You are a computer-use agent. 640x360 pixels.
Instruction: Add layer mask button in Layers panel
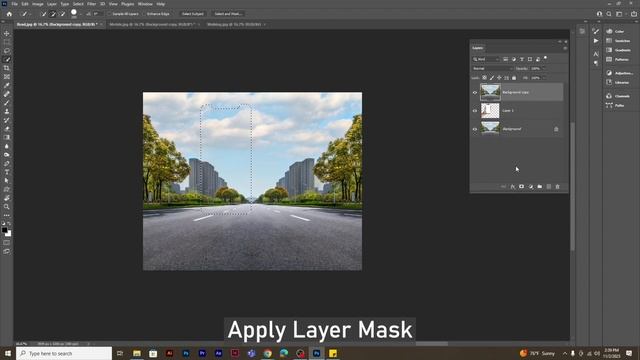coord(521,187)
